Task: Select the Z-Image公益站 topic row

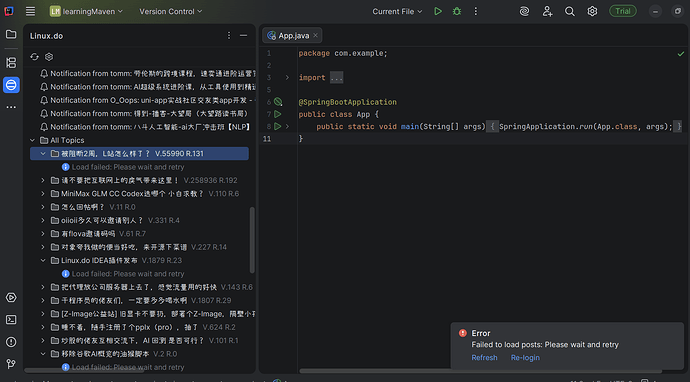Action: (x=153, y=314)
